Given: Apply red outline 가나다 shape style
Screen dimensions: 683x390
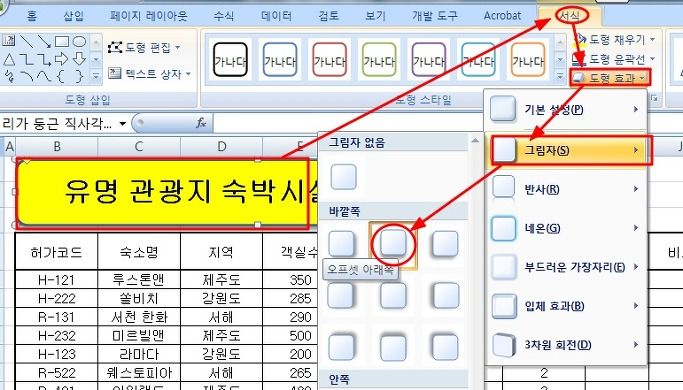Looking at the screenshot, I should pyautogui.click(x=330, y=60).
